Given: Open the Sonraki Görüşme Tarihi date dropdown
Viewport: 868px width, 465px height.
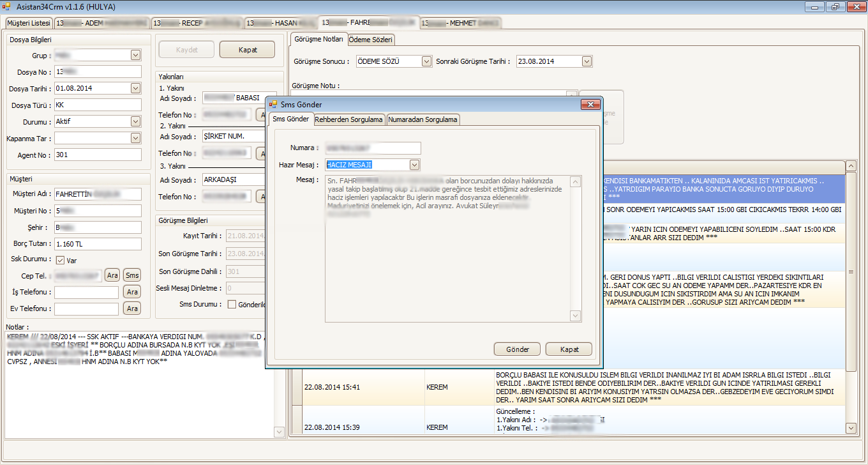Looking at the screenshot, I should coord(587,61).
